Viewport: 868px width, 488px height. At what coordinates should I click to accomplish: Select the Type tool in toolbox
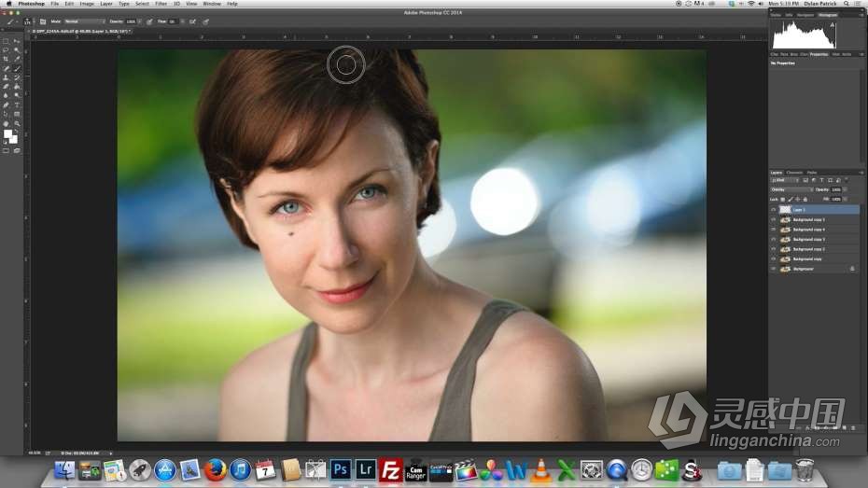(17, 105)
